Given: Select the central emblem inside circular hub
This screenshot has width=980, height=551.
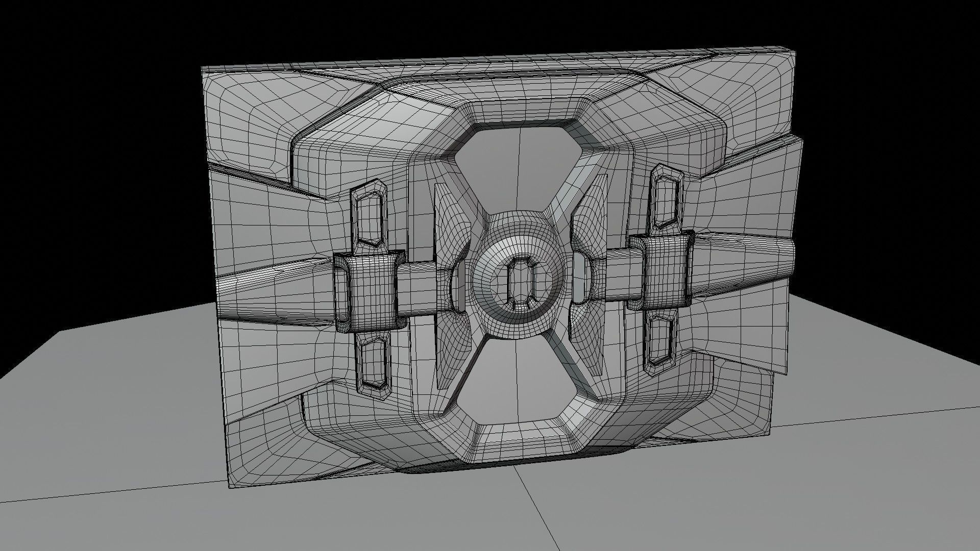Looking at the screenshot, I should pyautogui.click(x=521, y=283).
